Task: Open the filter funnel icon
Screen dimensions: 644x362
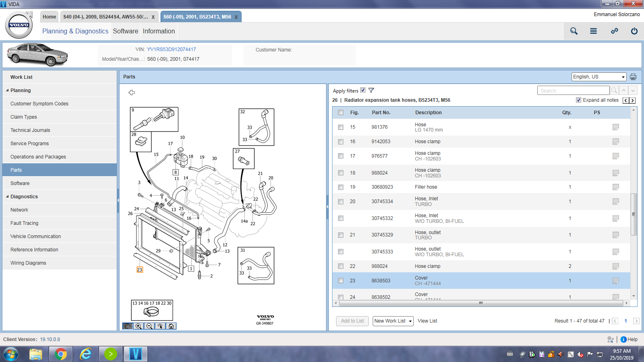Action: click(371, 90)
